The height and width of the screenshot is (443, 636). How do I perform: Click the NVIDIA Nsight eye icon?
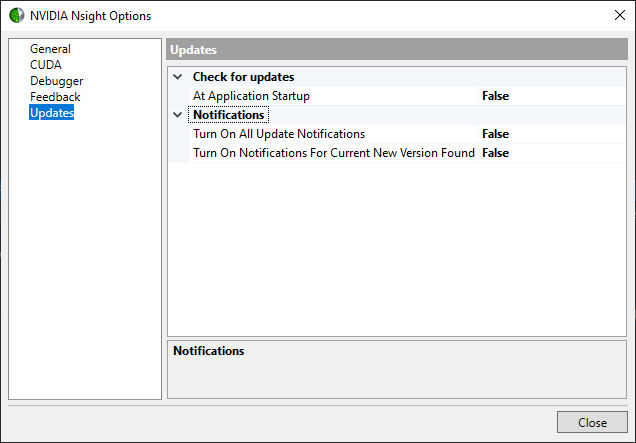click(17, 15)
